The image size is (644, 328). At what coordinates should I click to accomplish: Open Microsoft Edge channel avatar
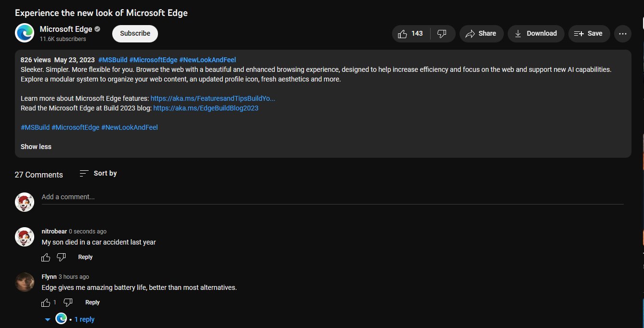tap(25, 33)
